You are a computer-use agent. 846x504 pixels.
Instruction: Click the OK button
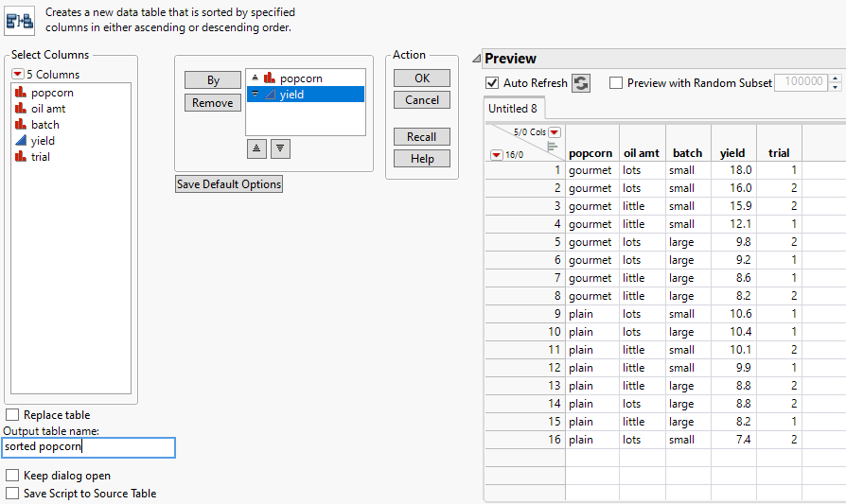422,78
